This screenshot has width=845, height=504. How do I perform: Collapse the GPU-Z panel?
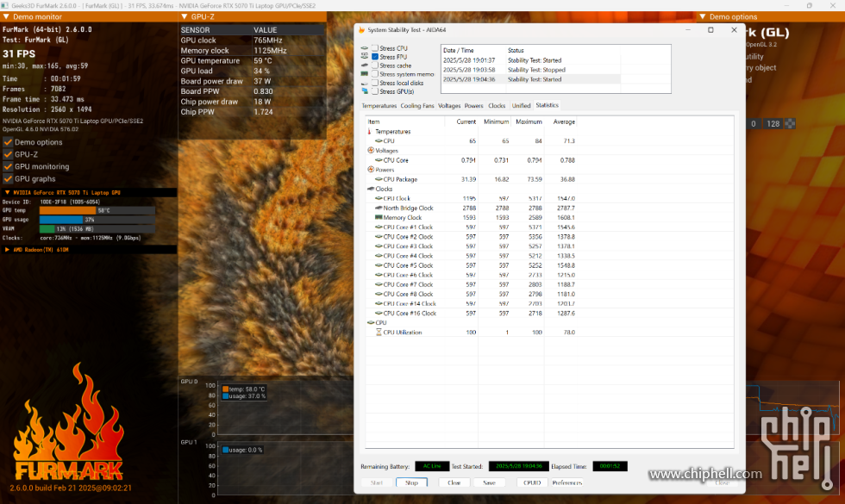point(185,16)
